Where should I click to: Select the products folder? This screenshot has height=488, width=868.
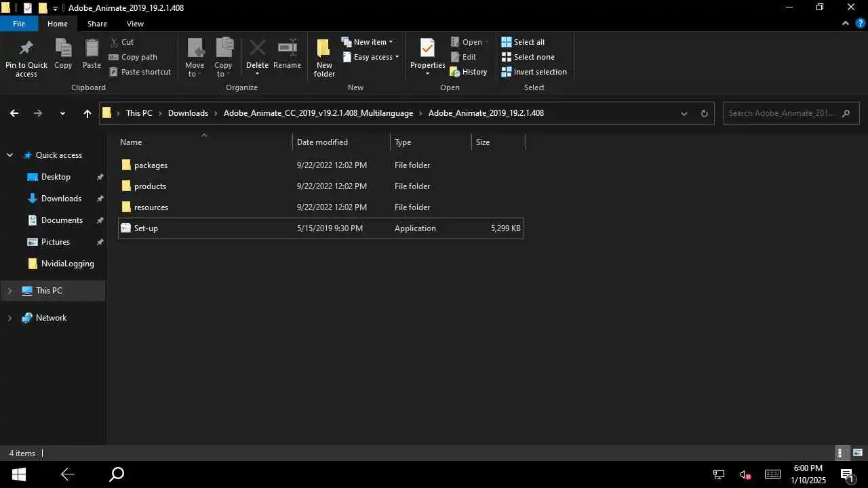pyautogui.click(x=320, y=186)
